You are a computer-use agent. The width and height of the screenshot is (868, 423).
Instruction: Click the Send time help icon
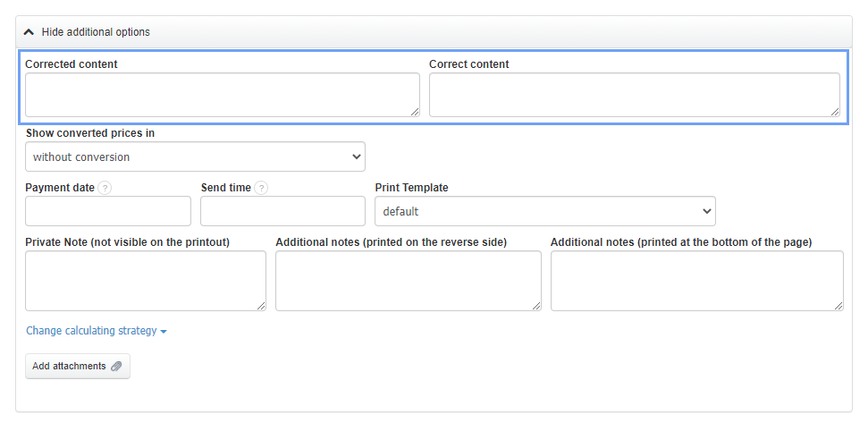[x=261, y=188]
